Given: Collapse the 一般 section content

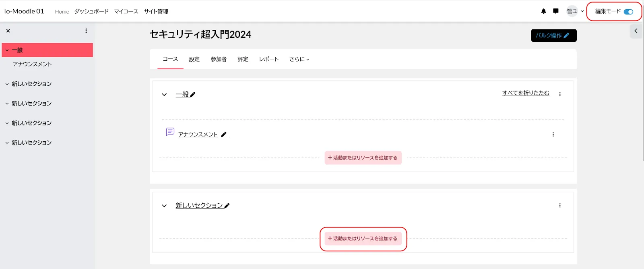Looking at the screenshot, I should (164, 95).
